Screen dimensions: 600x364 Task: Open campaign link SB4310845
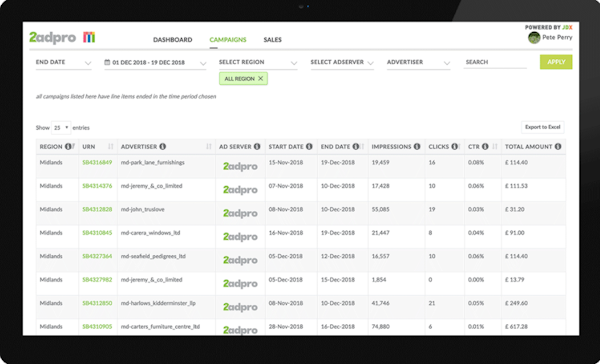(97, 233)
